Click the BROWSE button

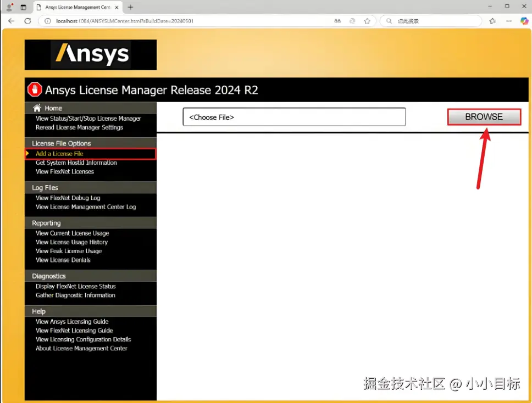[x=484, y=116]
